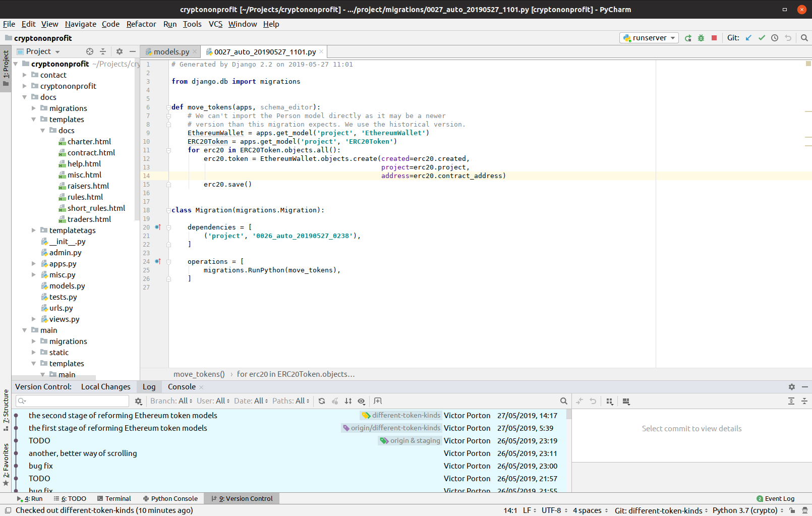Click the Git update project arrow
Viewport: 812px width, 516px height.
coord(748,38)
